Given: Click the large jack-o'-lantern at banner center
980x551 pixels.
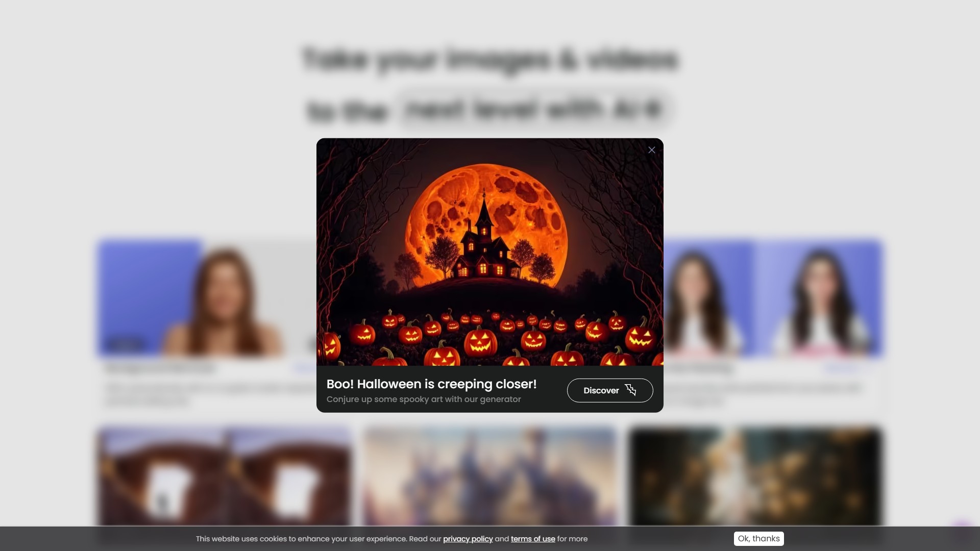Looking at the screenshot, I should pos(480,342).
